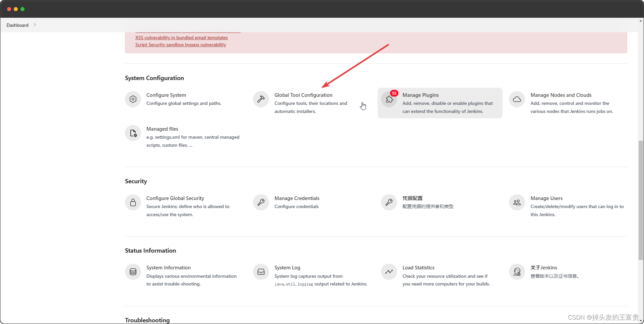Click the 关于Jenkins butler icon

point(517,271)
